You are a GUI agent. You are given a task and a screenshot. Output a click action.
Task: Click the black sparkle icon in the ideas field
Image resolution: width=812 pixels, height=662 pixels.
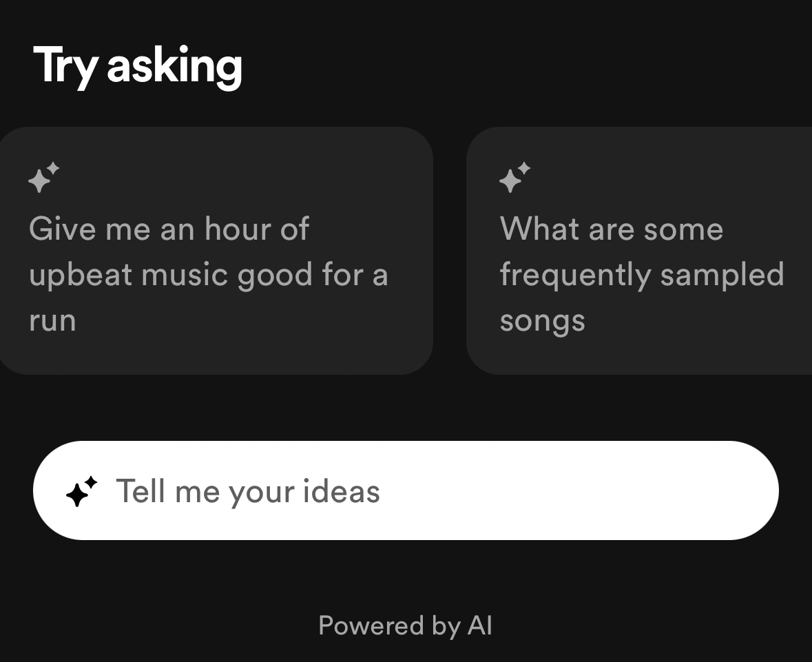[x=81, y=491]
